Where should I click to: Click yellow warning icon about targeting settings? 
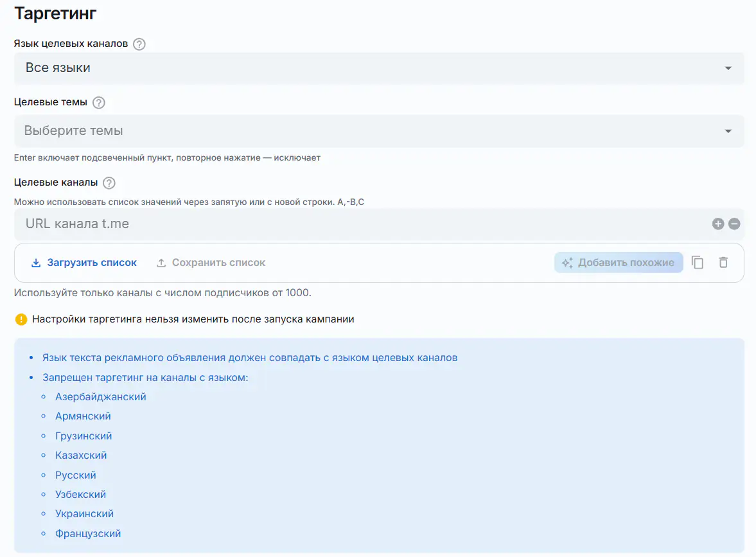[21, 319]
